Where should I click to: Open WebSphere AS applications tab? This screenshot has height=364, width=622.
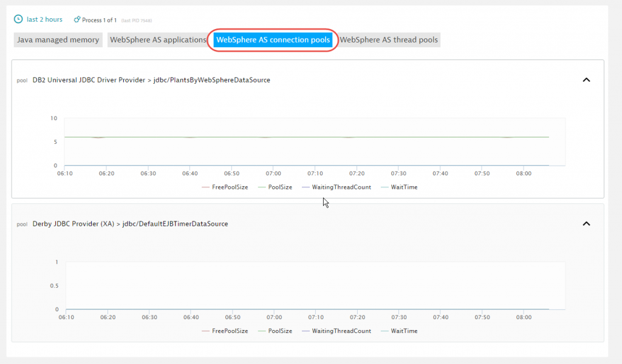(x=158, y=39)
